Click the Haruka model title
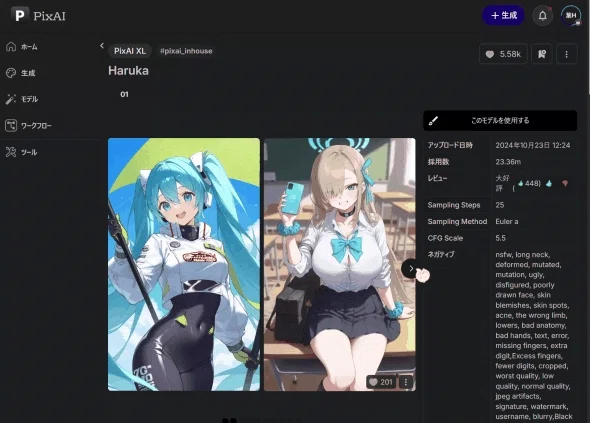This screenshot has height=423, width=590. click(128, 71)
